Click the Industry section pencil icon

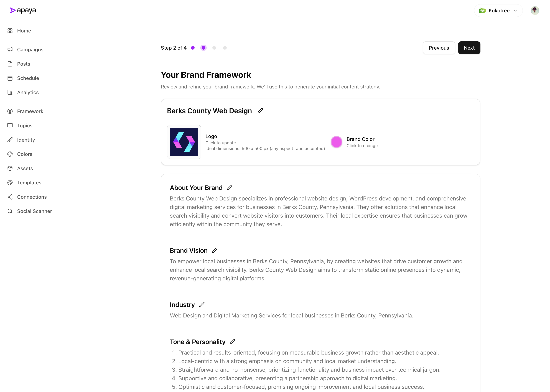[x=202, y=305]
